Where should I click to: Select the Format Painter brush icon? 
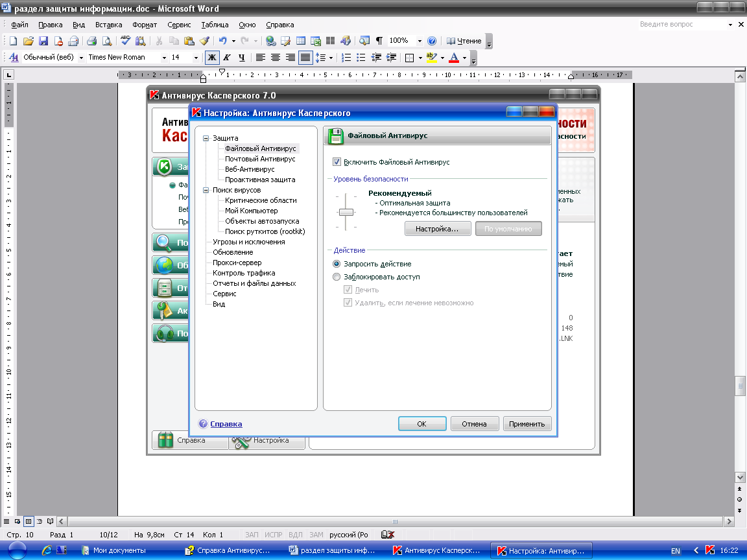(x=204, y=41)
